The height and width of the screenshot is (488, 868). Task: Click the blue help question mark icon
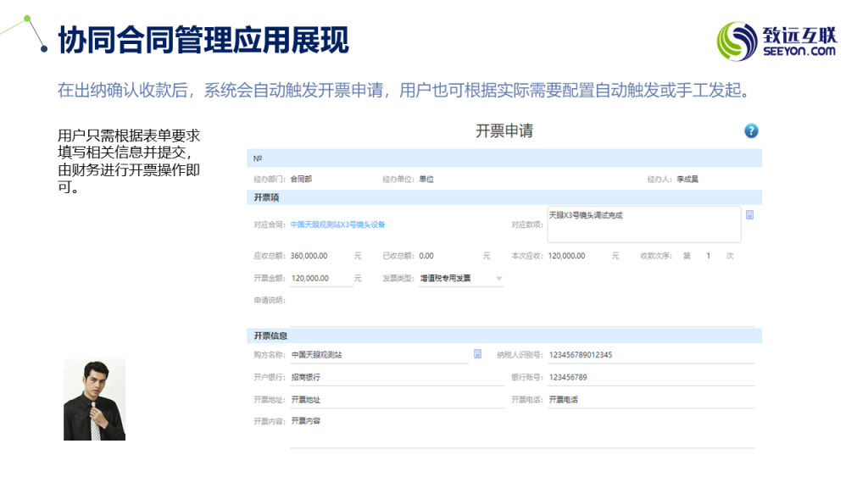(751, 131)
